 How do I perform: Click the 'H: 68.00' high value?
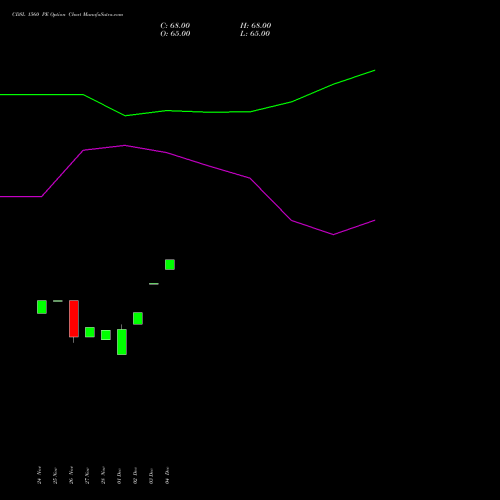pos(255,26)
